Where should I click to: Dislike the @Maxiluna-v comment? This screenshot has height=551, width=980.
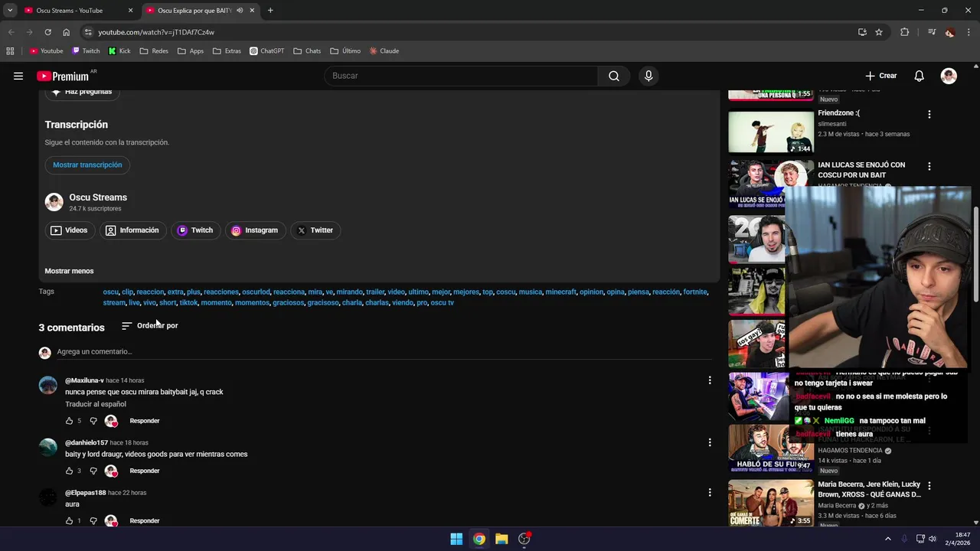(x=93, y=421)
